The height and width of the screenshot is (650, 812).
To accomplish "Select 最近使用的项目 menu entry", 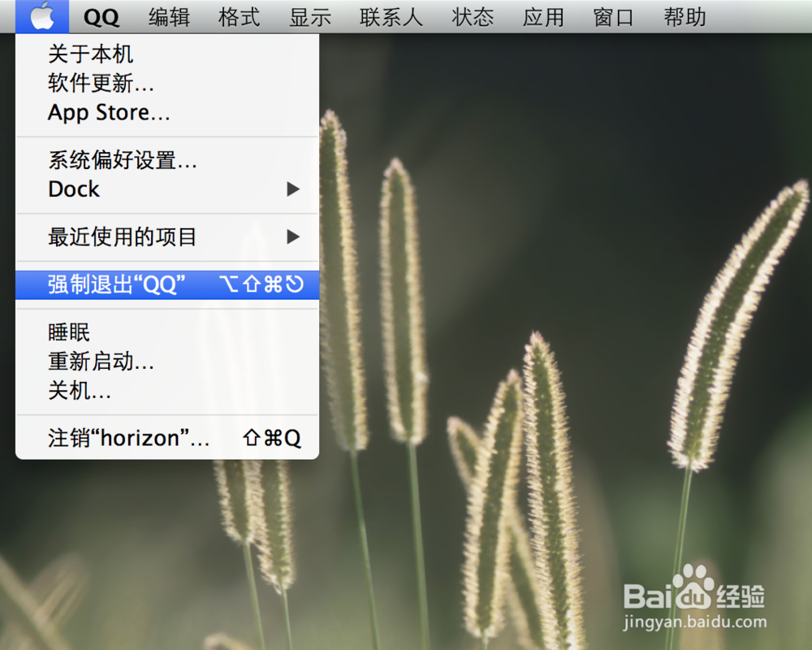I will pyautogui.click(x=167, y=237).
